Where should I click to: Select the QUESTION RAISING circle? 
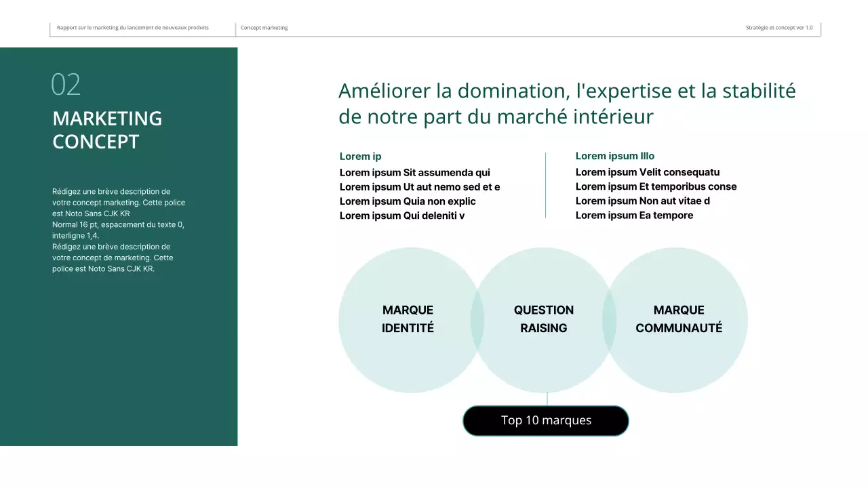pyautogui.click(x=543, y=319)
